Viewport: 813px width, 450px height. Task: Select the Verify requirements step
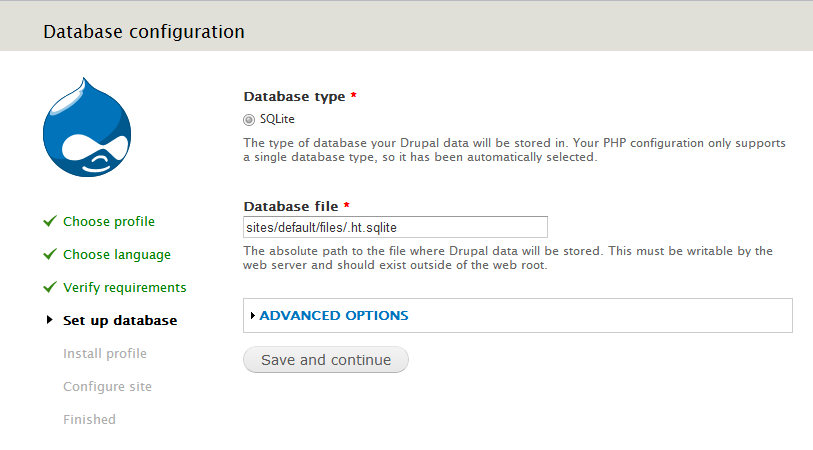click(x=124, y=288)
